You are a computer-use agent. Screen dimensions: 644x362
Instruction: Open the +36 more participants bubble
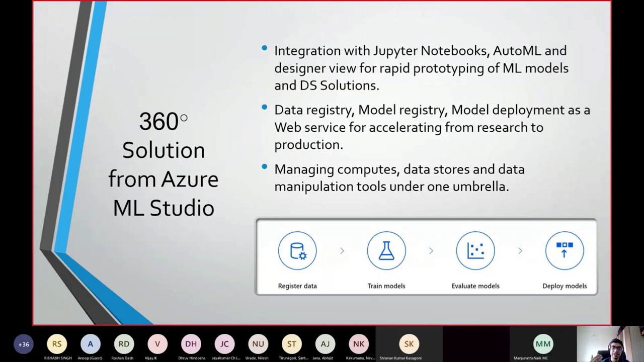coord(24,344)
